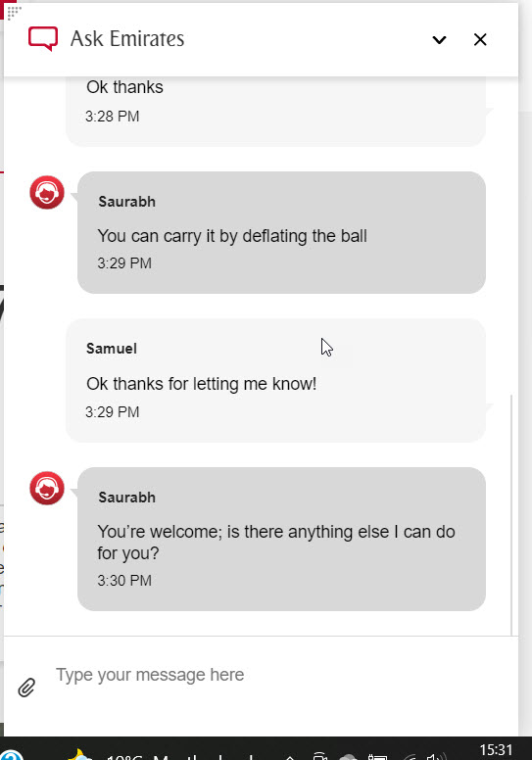Screen dimensions: 532x760
Task: Click the chat scrollbar thumb on the right
Action: [x=511, y=514]
